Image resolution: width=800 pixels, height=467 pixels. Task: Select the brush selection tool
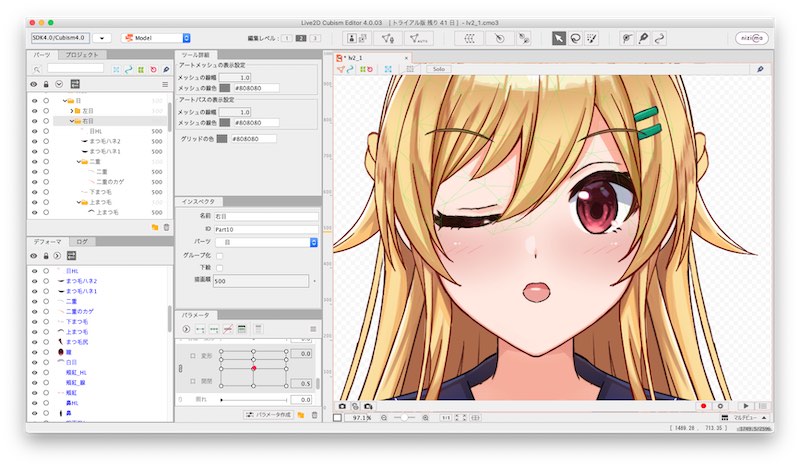pyautogui.click(x=591, y=38)
